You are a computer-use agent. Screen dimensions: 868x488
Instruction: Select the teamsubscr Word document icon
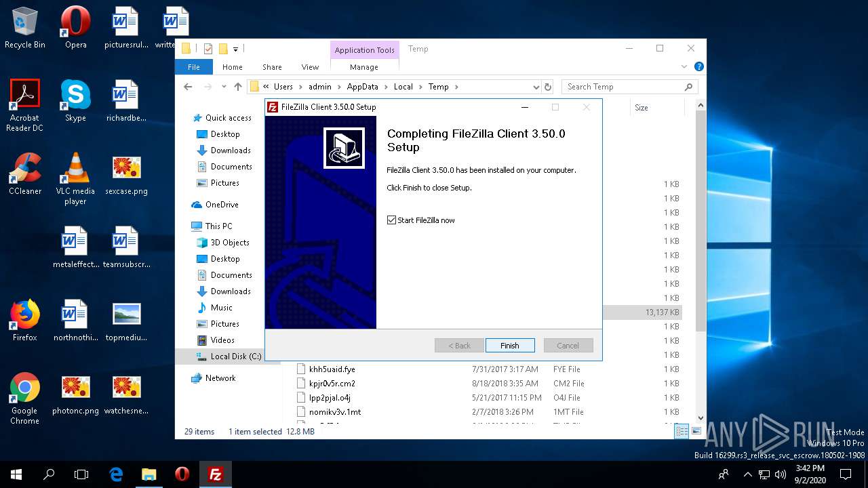pyautogui.click(x=126, y=247)
